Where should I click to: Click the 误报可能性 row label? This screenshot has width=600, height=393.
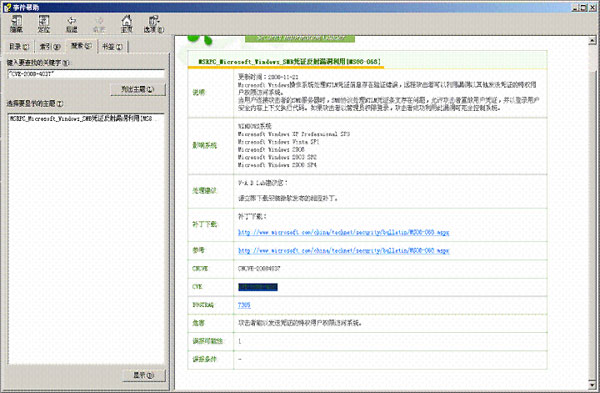207,341
